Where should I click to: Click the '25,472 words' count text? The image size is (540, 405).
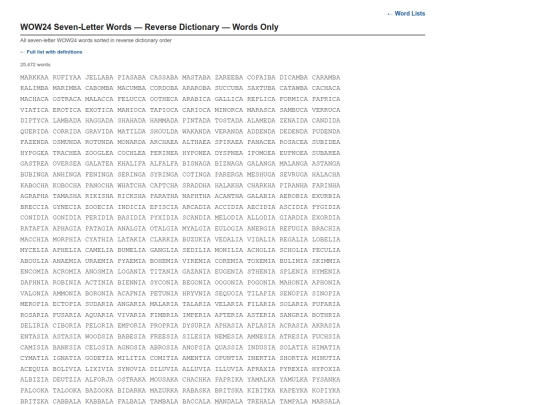click(35, 65)
